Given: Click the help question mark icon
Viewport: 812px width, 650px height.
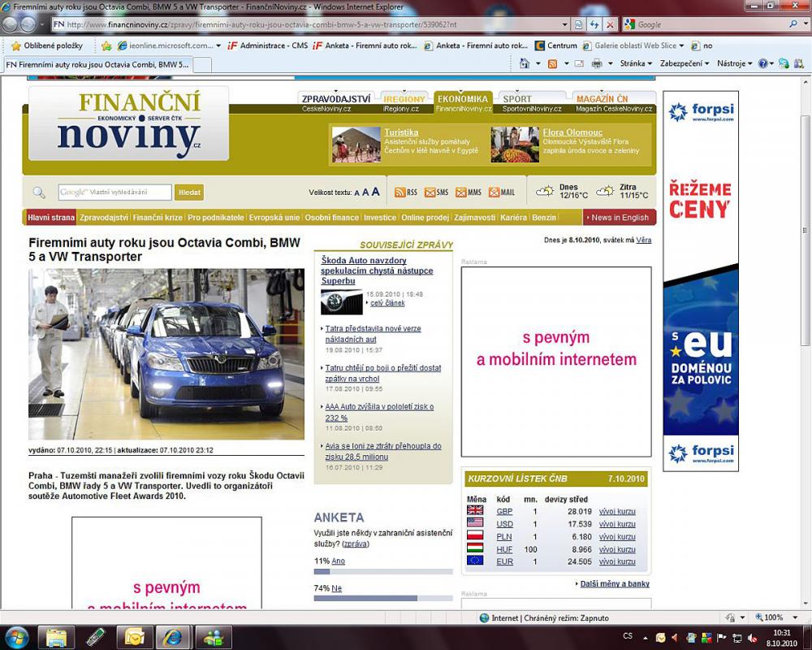Looking at the screenshot, I should tap(762, 63).
